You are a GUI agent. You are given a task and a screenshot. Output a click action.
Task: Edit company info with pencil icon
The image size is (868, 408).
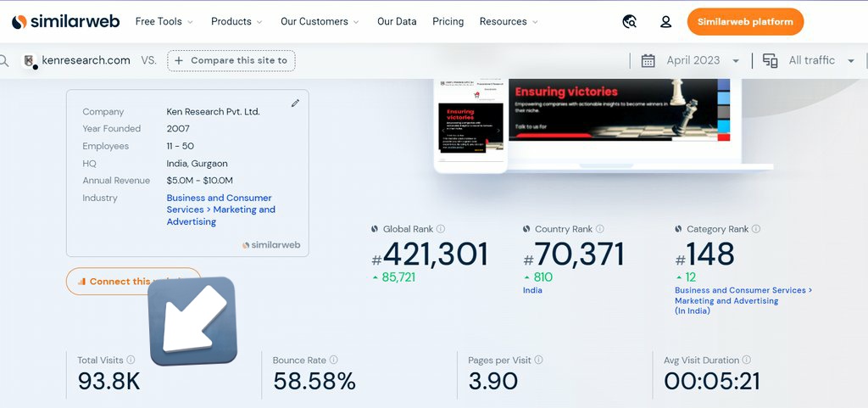point(295,103)
